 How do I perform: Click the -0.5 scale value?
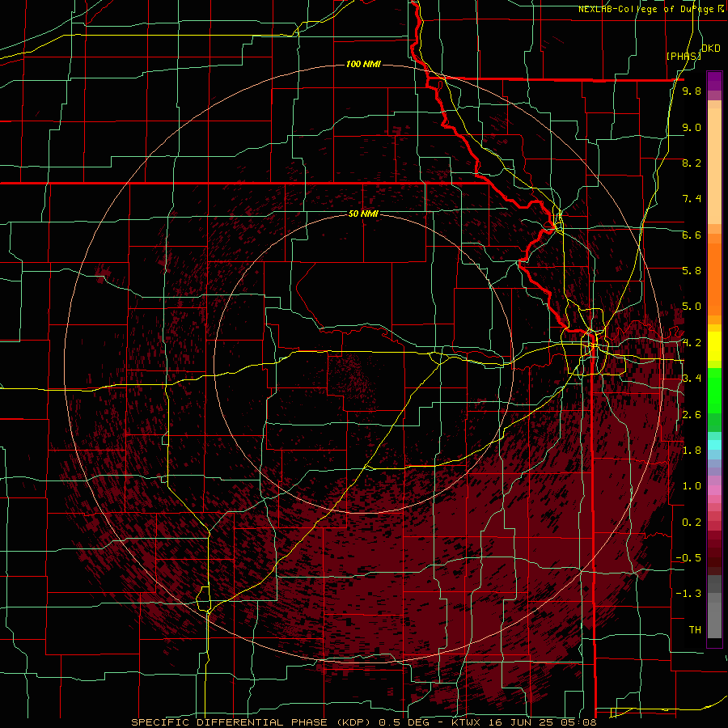coord(689,558)
